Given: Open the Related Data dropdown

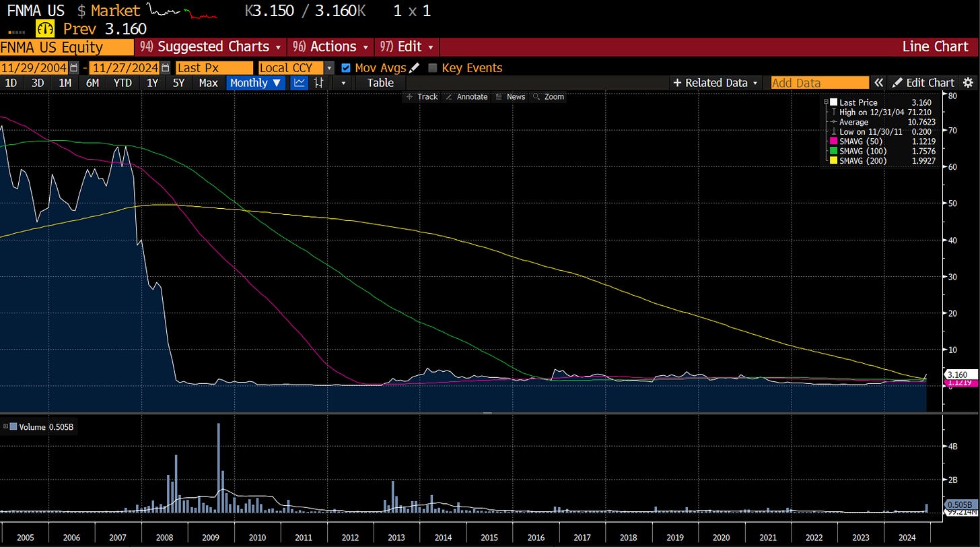Looking at the screenshot, I should [x=716, y=83].
